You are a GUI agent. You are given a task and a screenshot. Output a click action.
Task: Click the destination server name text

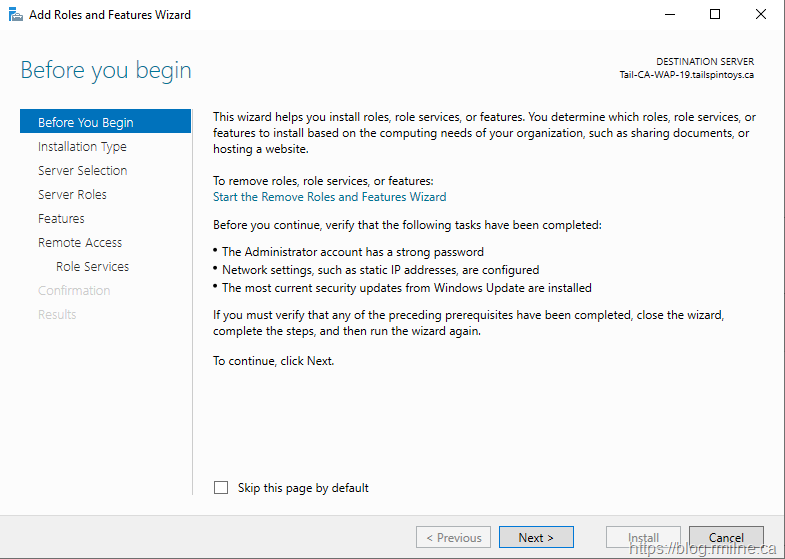click(686, 75)
